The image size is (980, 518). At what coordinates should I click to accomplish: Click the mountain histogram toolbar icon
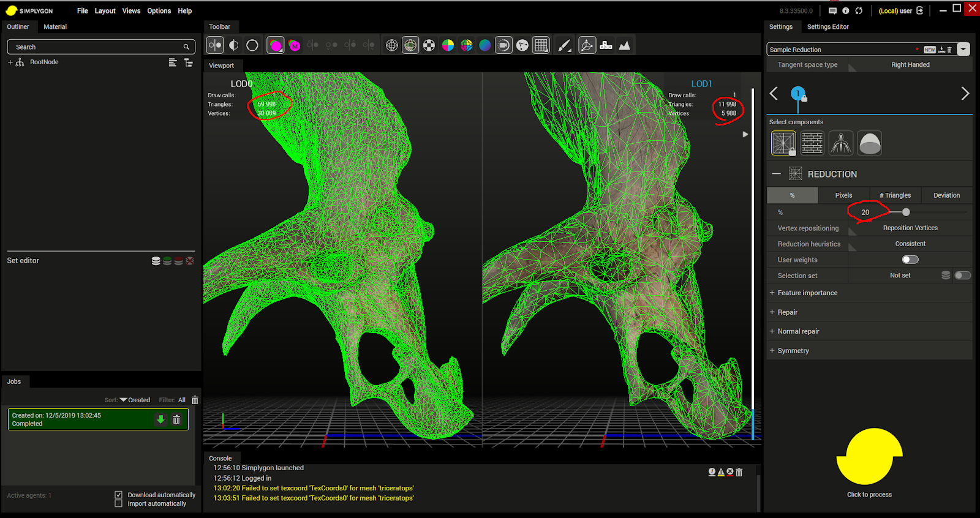pyautogui.click(x=624, y=45)
